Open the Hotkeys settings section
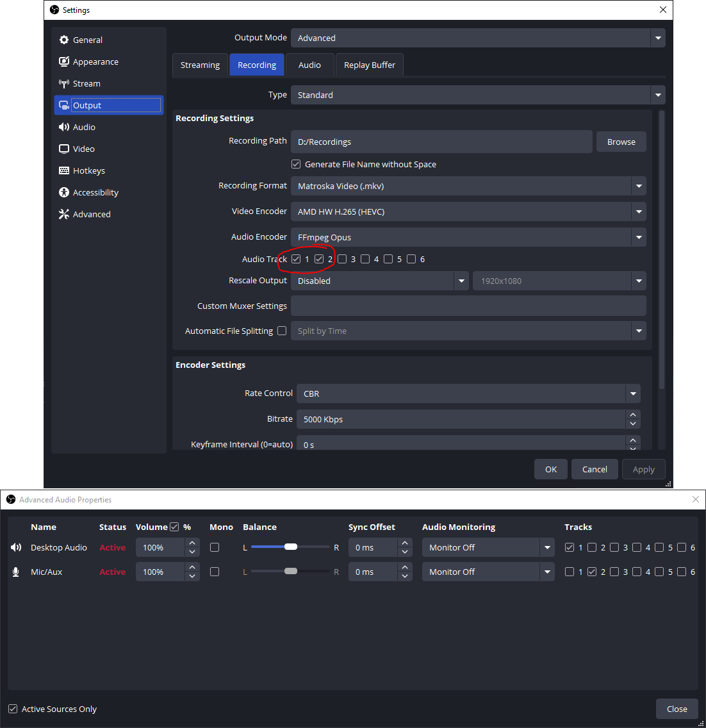The height and width of the screenshot is (728, 706). tap(109, 171)
